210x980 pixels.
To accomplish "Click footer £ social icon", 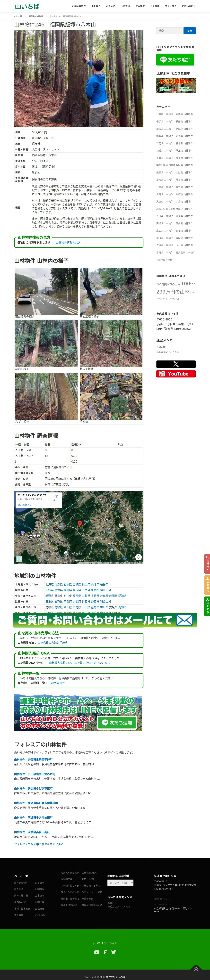I will [105, 952].
